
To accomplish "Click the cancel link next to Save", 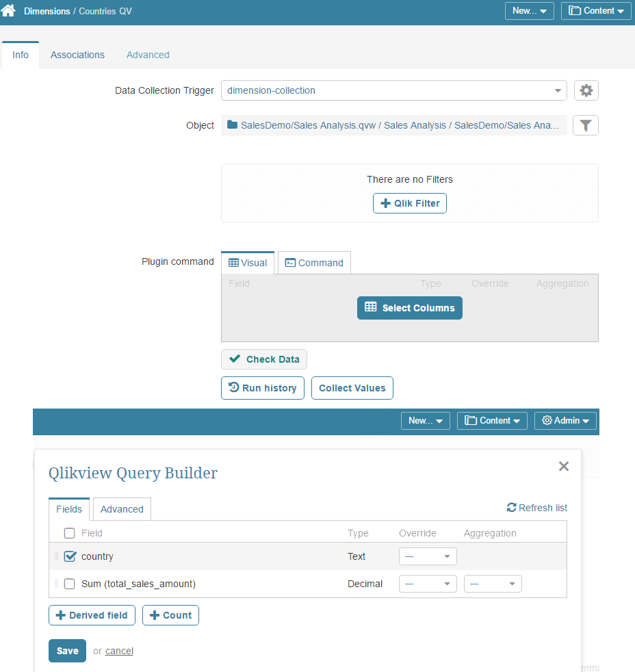I will coord(119,650).
